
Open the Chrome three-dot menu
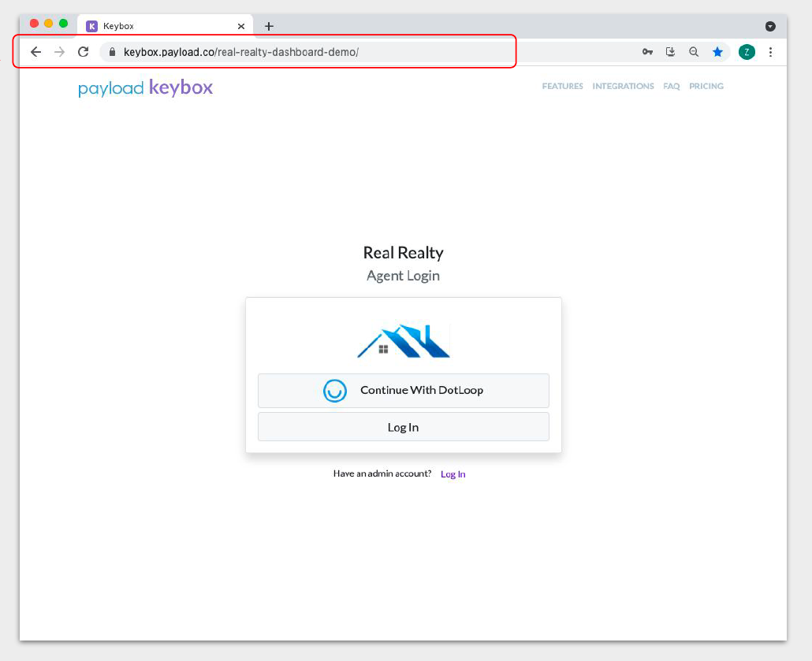point(770,51)
